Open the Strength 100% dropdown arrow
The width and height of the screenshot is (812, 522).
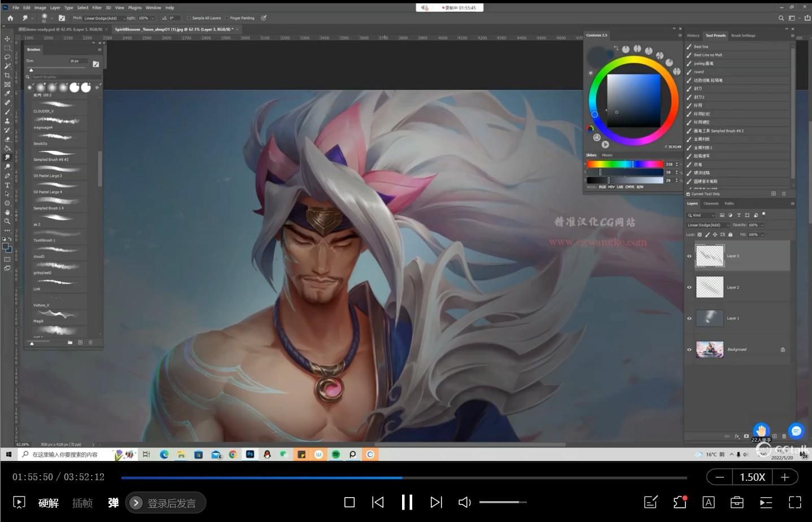tap(153, 18)
